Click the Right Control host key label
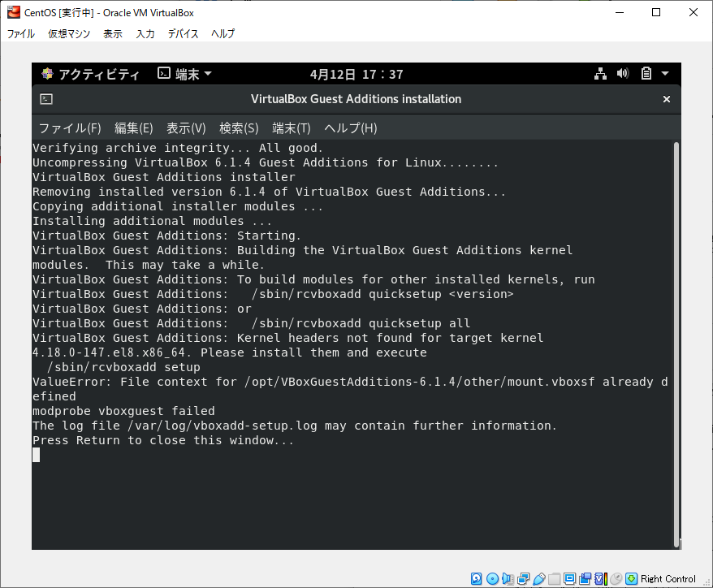 coord(668,579)
